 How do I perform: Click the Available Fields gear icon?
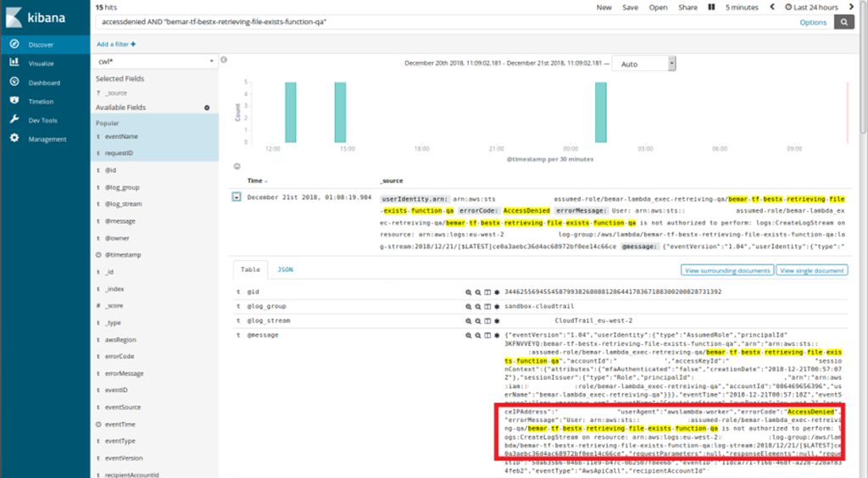point(207,108)
